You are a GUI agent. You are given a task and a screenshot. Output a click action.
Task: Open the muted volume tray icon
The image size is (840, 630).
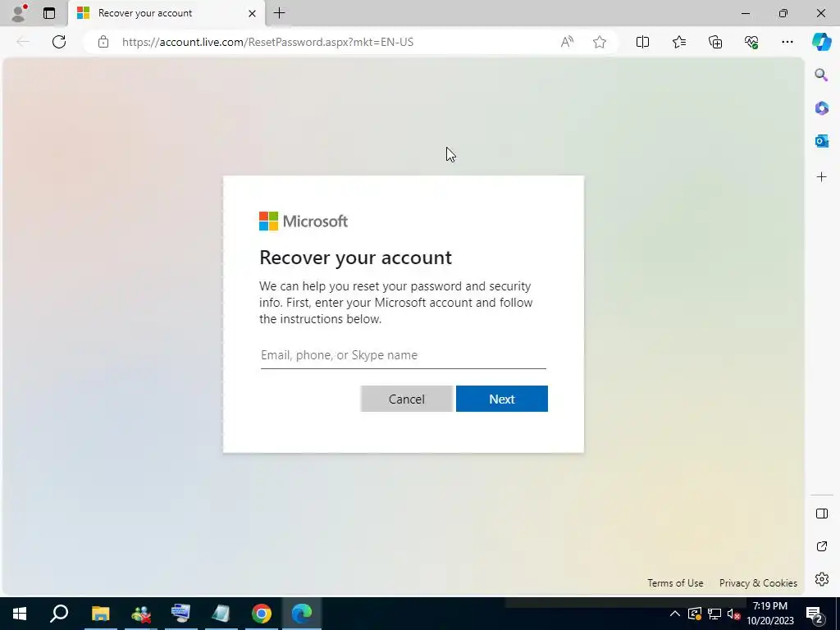click(x=733, y=614)
